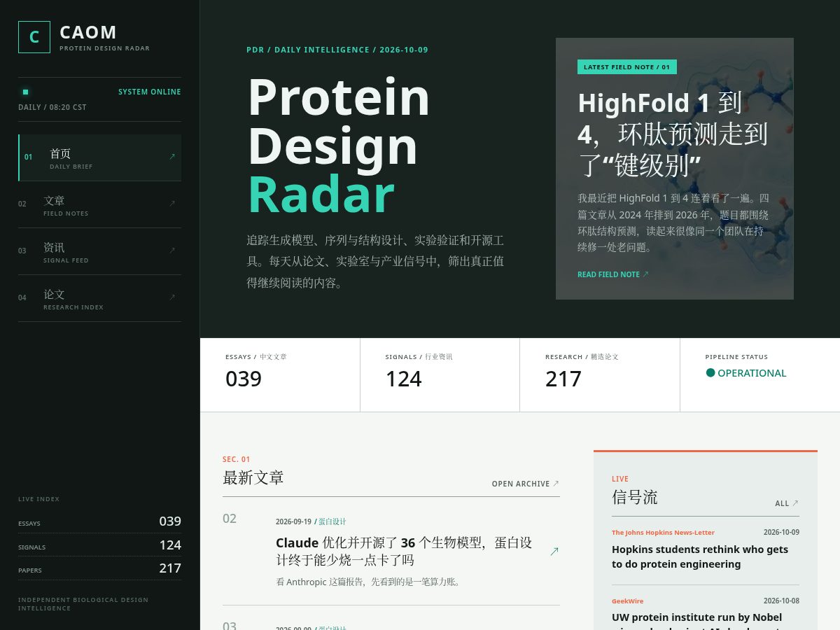The height and width of the screenshot is (630, 840).
Task: Click the RESEARCH 217 stat card
Action: [600, 375]
